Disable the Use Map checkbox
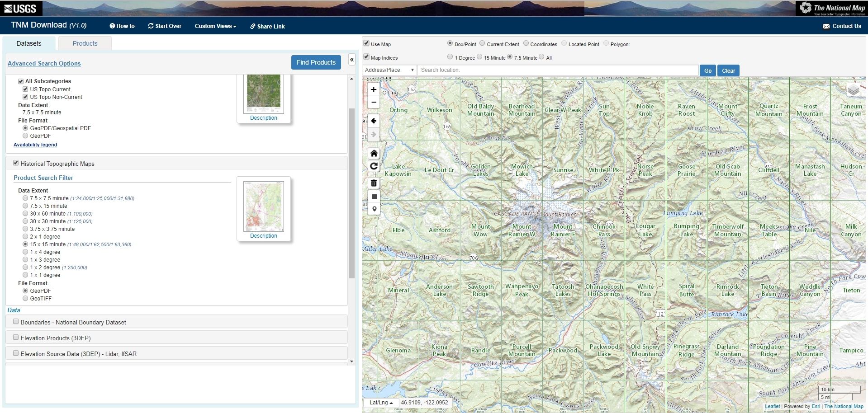The height and width of the screenshot is (413, 868). click(x=366, y=43)
